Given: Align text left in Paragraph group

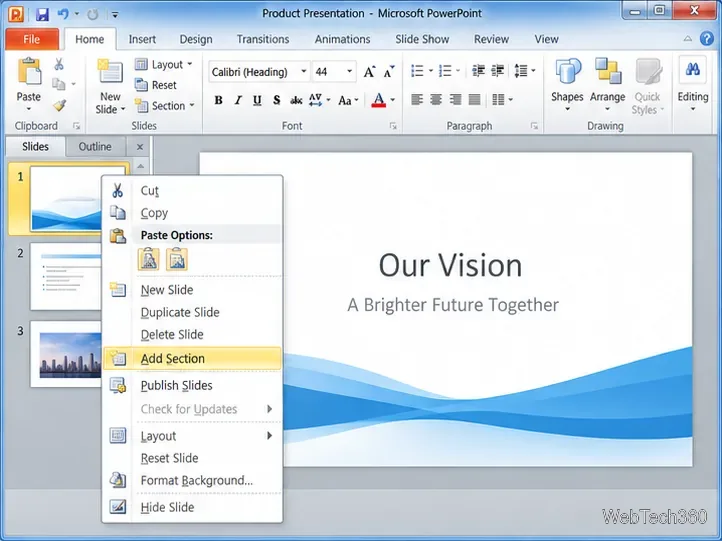Looking at the screenshot, I should point(417,99).
